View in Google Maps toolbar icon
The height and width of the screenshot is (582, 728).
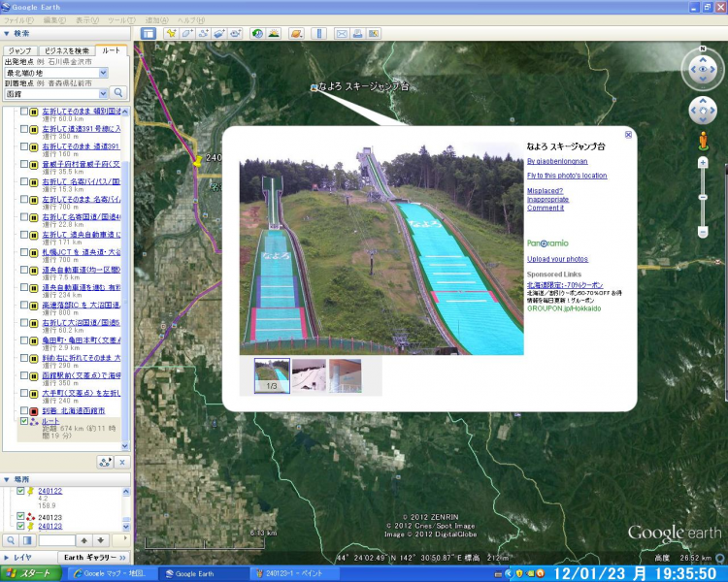[x=374, y=33]
